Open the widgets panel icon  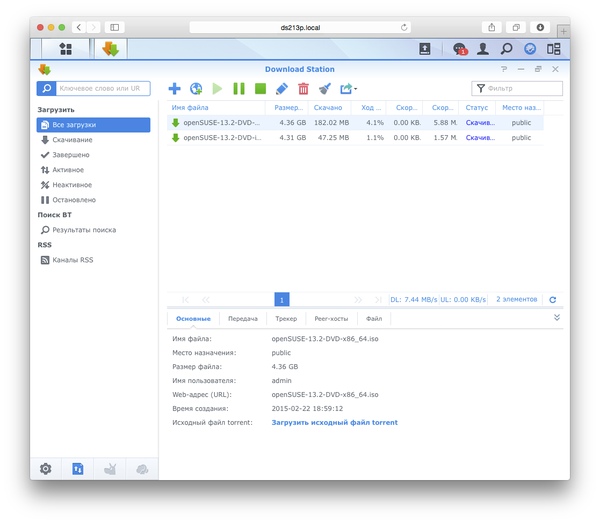[x=554, y=49]
